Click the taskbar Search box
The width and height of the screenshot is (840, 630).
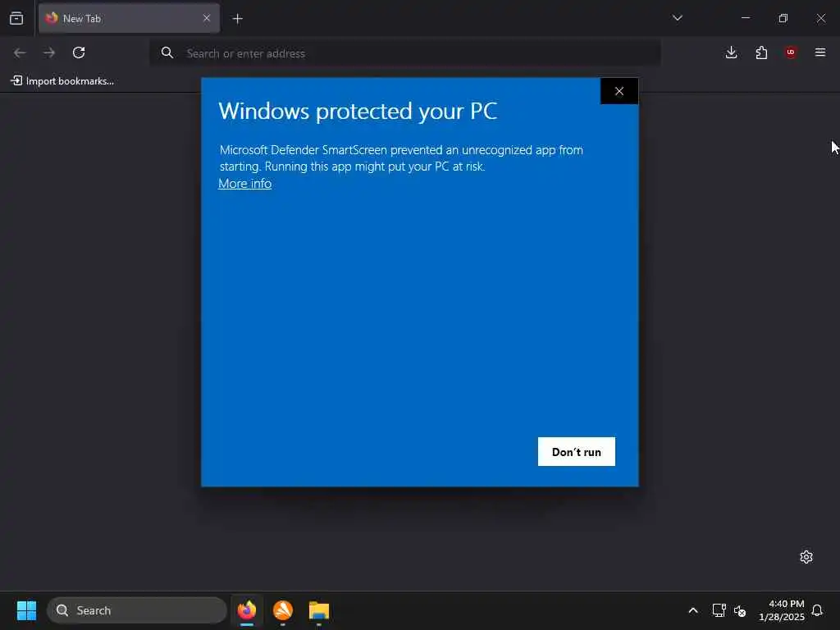[137, 610]
